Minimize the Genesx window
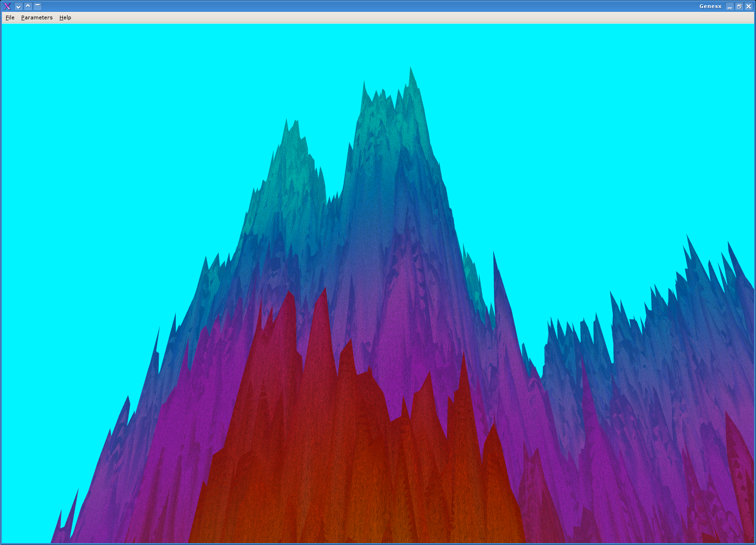The height and width of the screenshot is (545, 756). [x=730, y=6]
